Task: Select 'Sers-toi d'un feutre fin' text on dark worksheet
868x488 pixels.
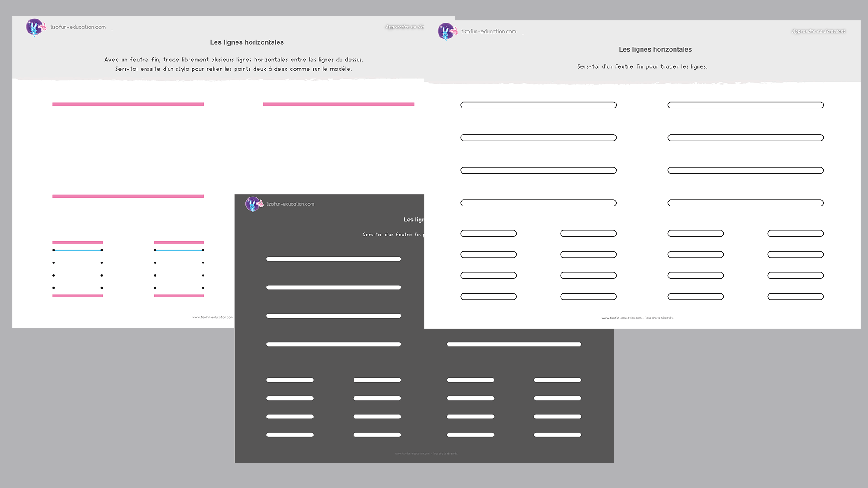Action: coord(392,235)
